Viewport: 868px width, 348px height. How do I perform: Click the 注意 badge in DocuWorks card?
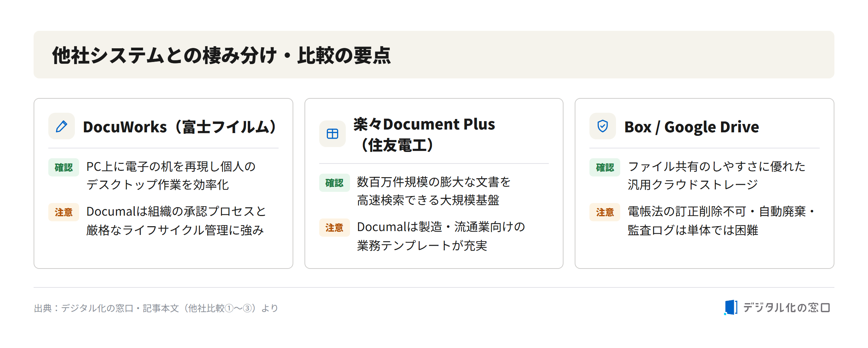tap(64, 212)
